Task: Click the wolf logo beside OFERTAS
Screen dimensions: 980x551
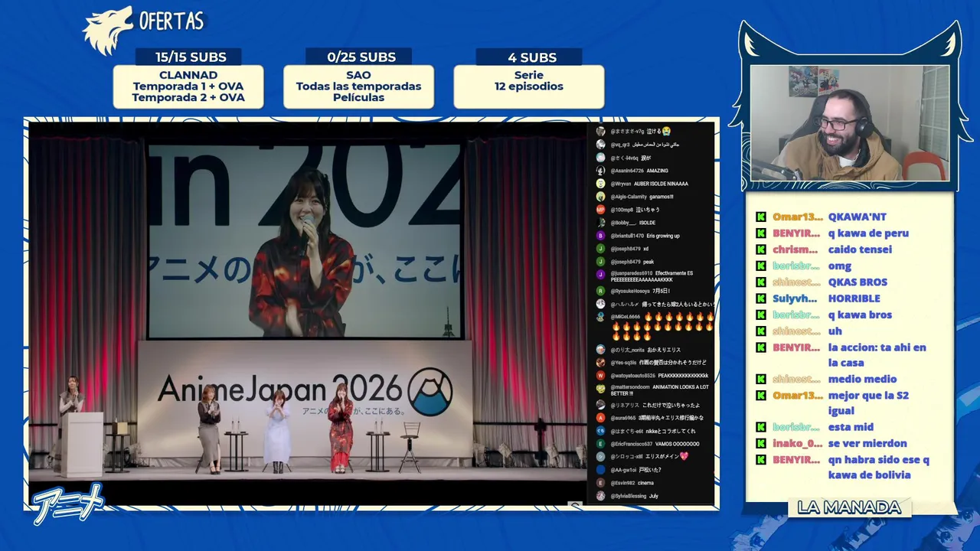Action: (x=107, y=31)
